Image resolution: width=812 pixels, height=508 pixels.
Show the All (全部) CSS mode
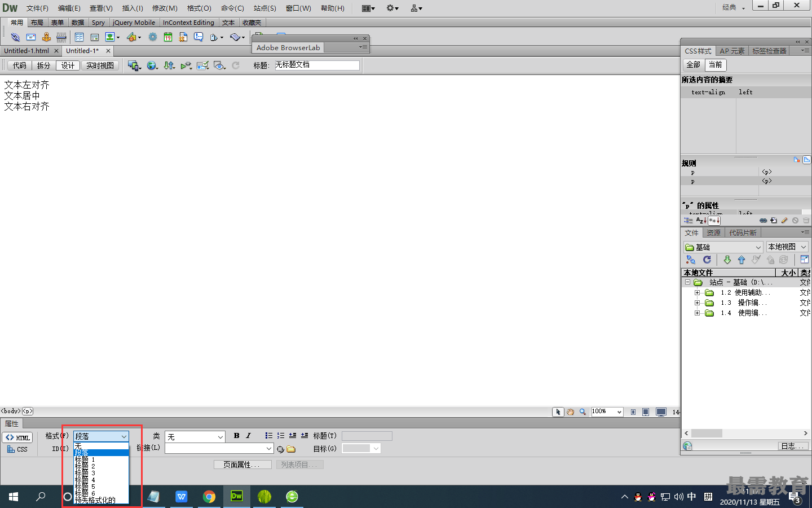(693, 65)
